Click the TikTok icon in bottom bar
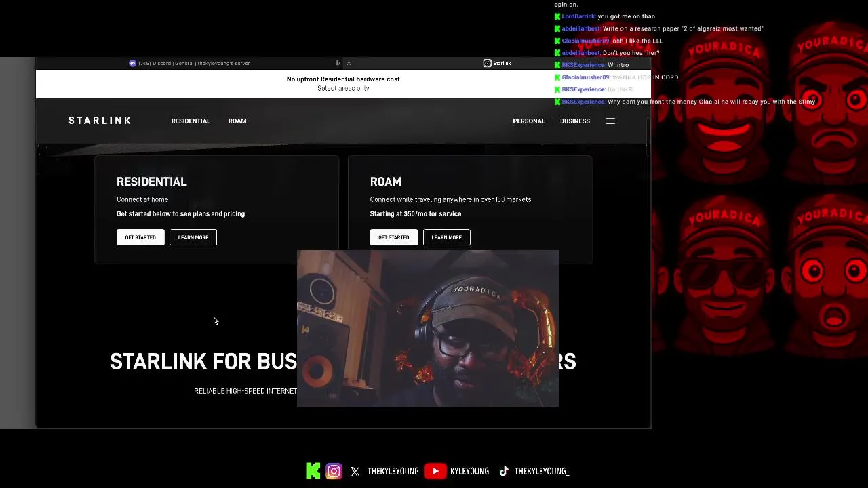 [x=504, y=471]
